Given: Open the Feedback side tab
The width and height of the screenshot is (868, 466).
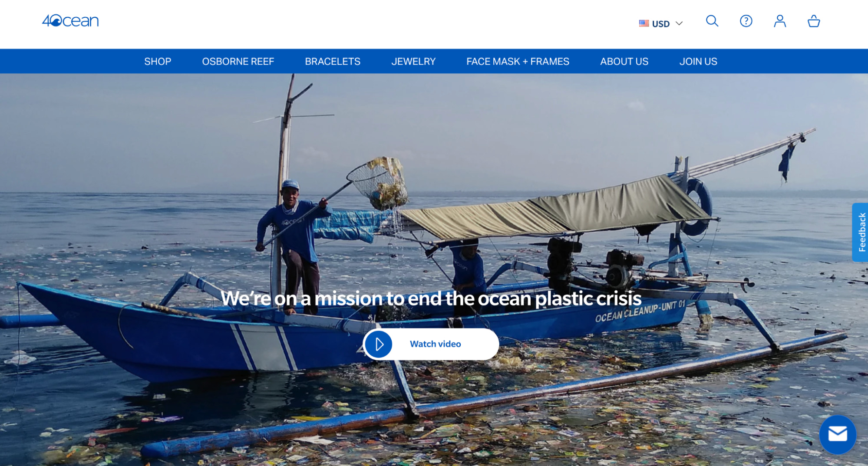Looking at the screenshot, I should click(860, 232).
